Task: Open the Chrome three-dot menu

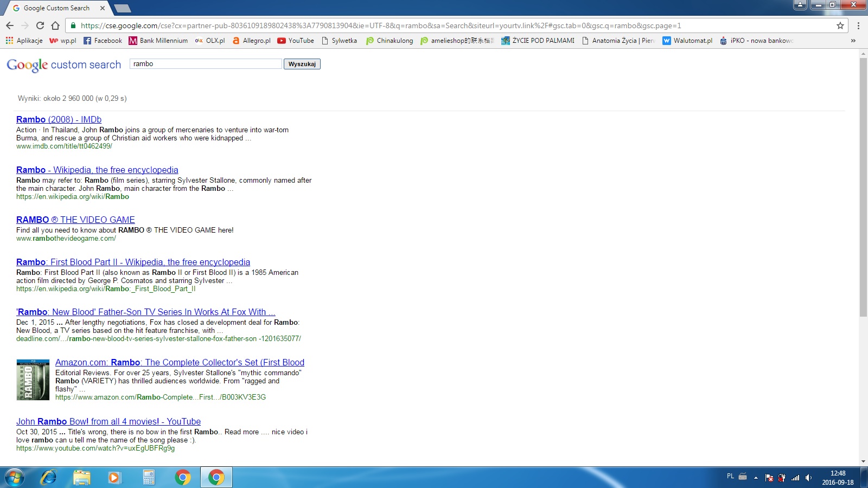Action: pos(858,25)
